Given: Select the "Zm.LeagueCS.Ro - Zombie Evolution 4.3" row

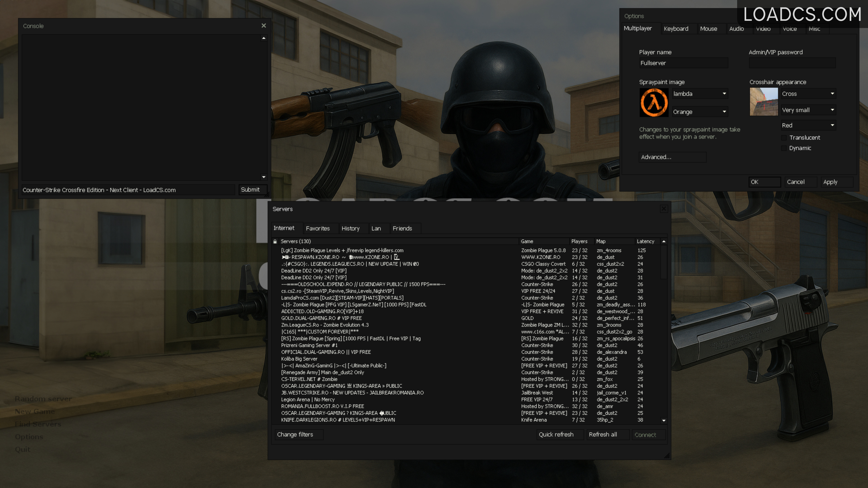Looking at the screenshot, I should click(466, 325).
